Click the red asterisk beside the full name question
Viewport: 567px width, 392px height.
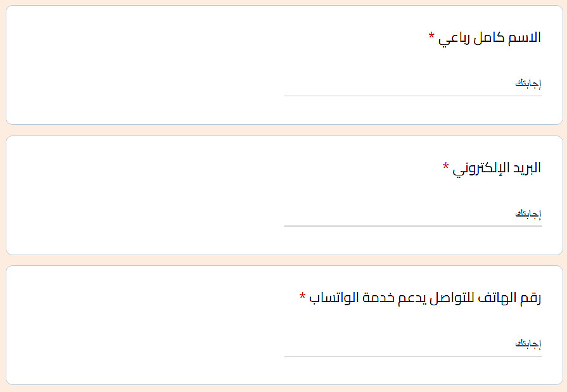pos(431,35)
